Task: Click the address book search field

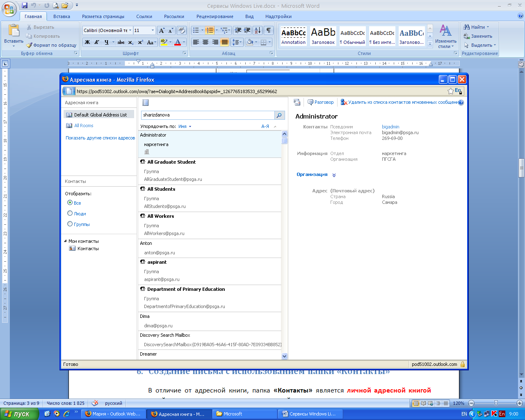Action: pyautogui.click(x=208, y=115)
